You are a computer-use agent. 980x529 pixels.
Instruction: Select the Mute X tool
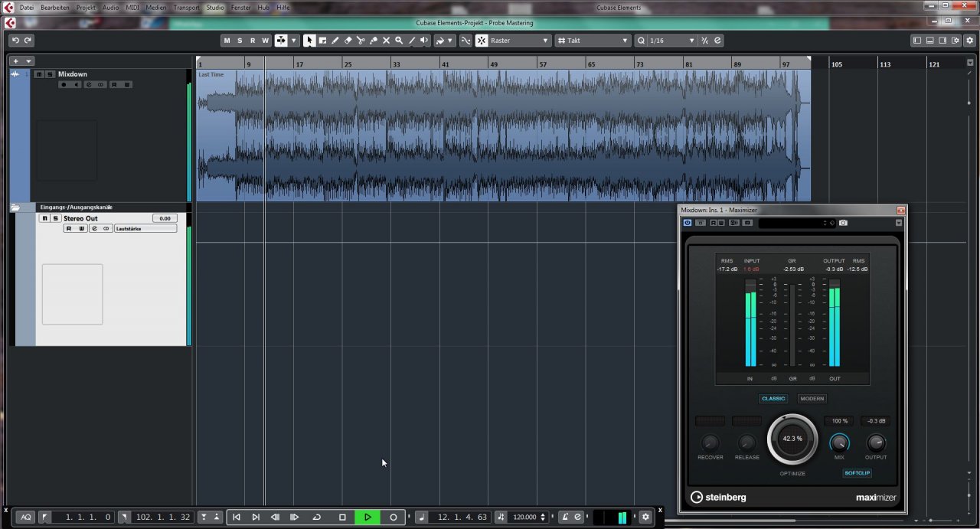(x=386, y=41)
